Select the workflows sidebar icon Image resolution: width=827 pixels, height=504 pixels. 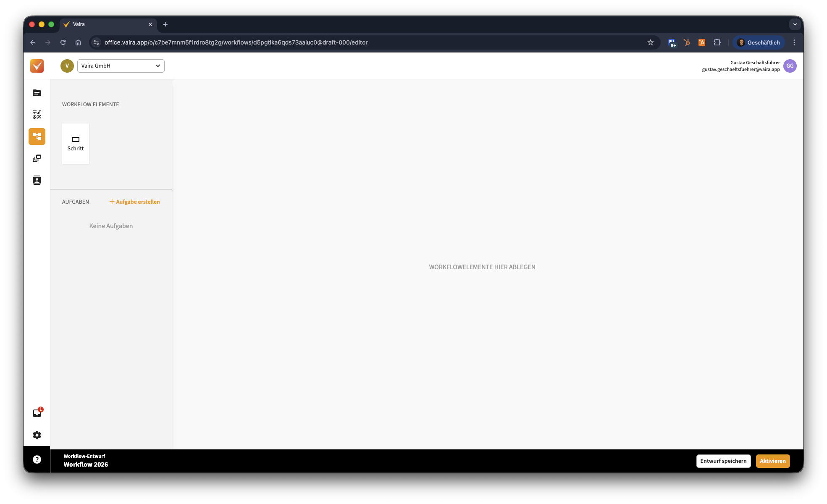(x=37, y=136)
